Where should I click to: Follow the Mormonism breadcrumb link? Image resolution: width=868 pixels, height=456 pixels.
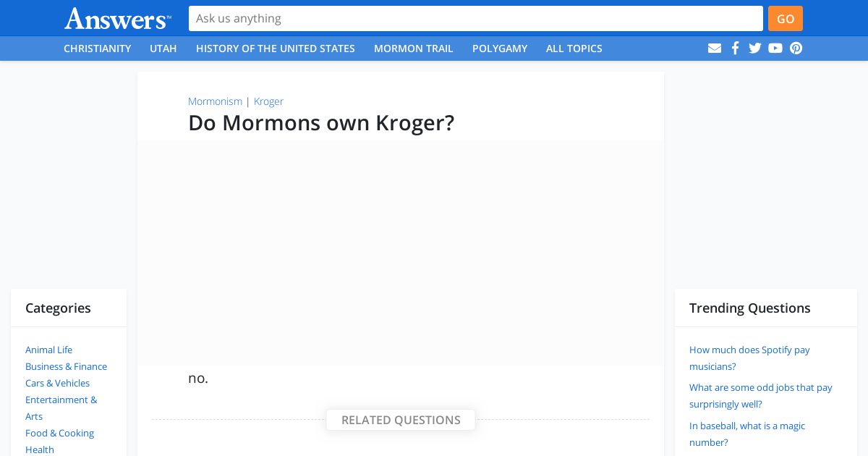point(215,101)
